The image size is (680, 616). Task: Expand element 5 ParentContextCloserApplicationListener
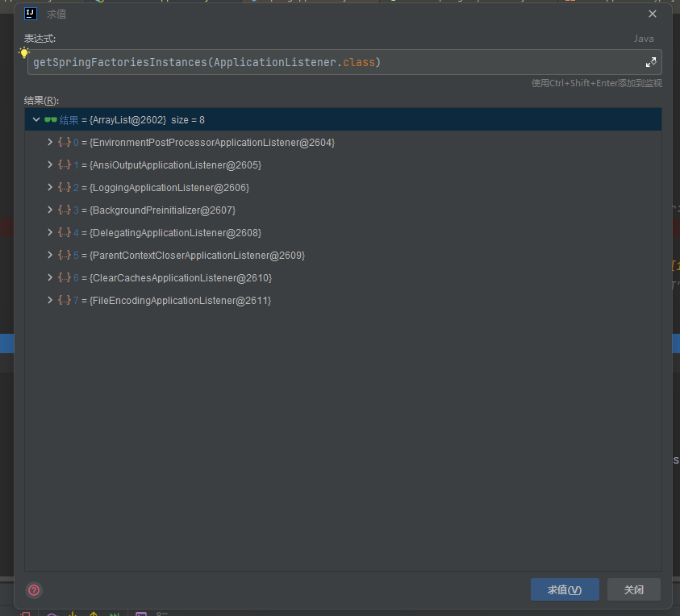point(50,255)
